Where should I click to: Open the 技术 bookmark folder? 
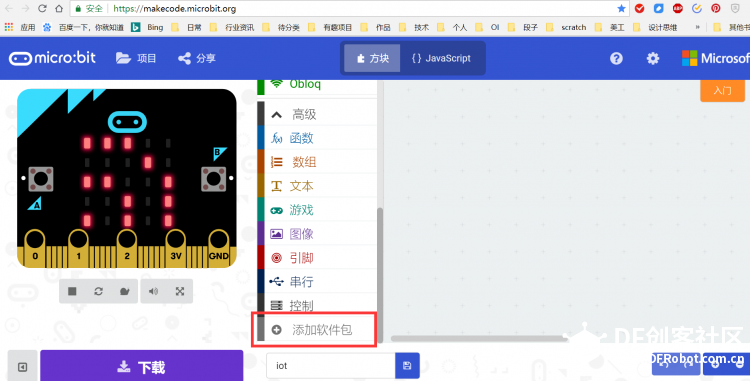point(415,27)
